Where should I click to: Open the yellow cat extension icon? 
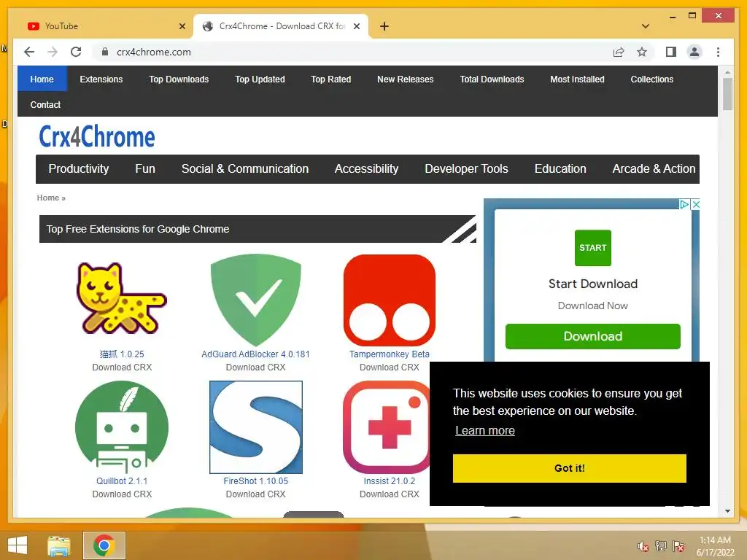[122, 298]
